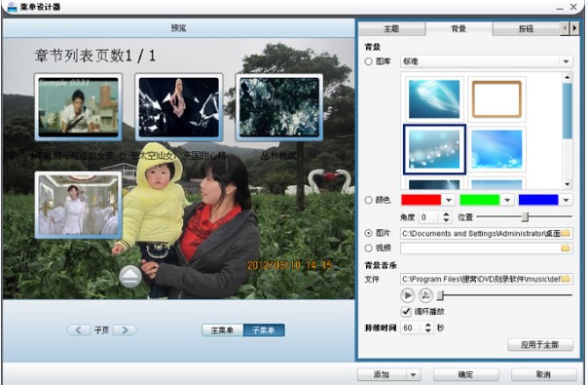Switch to the 按钮 tab

[526, 29]
